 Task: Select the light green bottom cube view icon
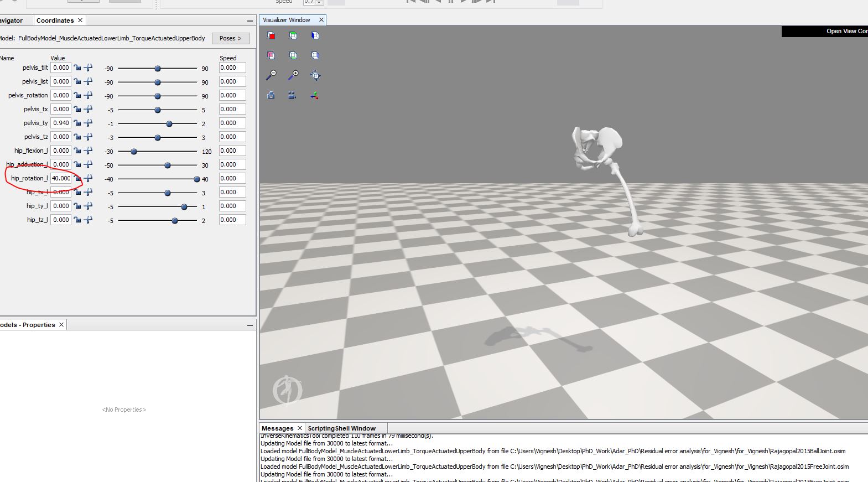pyautogui.click(x=293, y=55)
